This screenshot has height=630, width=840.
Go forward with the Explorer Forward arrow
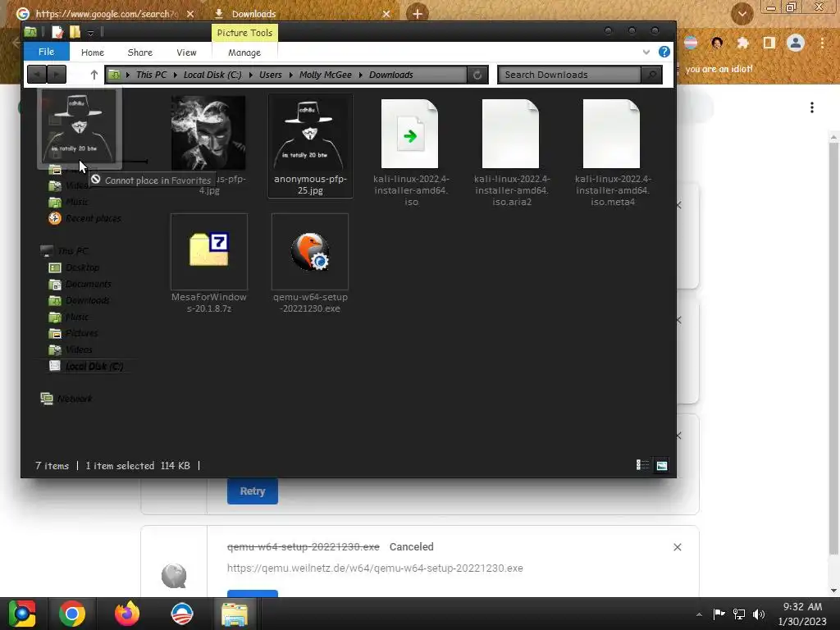57,75
